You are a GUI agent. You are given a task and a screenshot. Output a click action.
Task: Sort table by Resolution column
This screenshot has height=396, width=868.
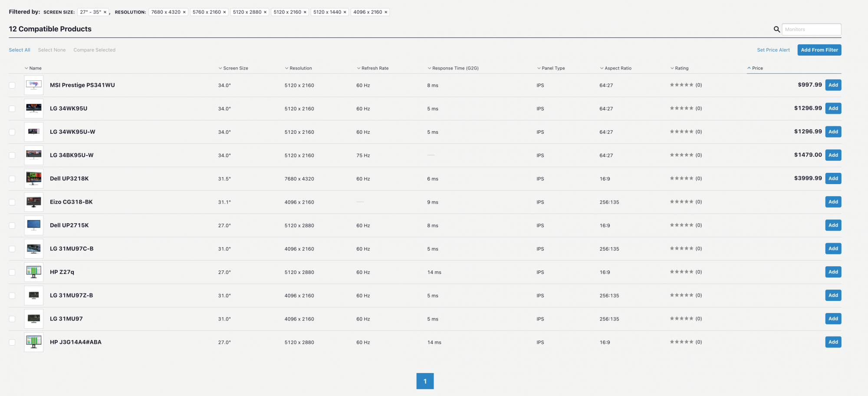[x=298, y=68]
